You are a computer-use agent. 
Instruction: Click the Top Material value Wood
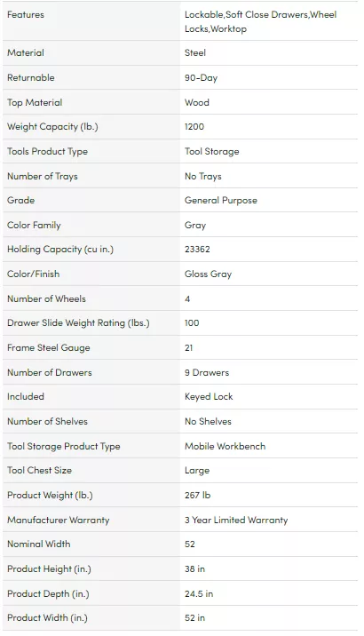coord(197,102)
